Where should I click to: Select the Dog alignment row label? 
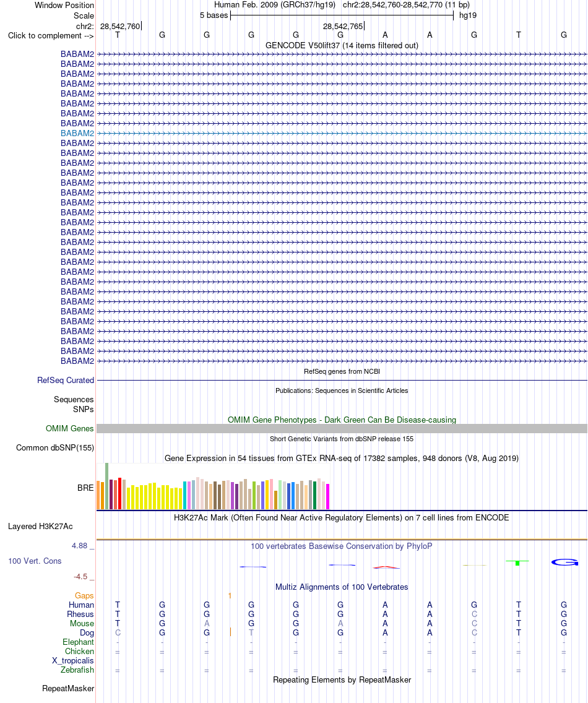87,633
